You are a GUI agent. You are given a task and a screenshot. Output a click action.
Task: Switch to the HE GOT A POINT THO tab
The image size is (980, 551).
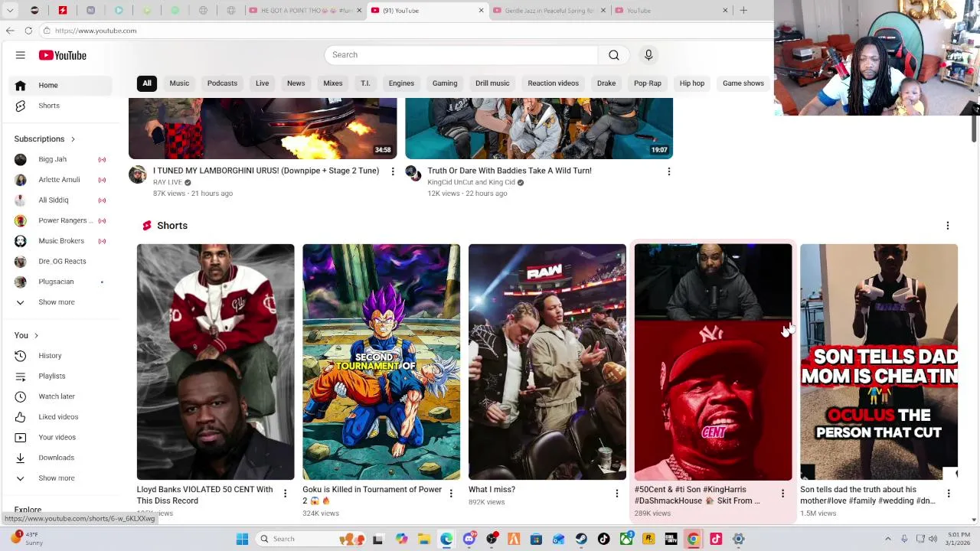pyautogui.click(x=305, y=11)
